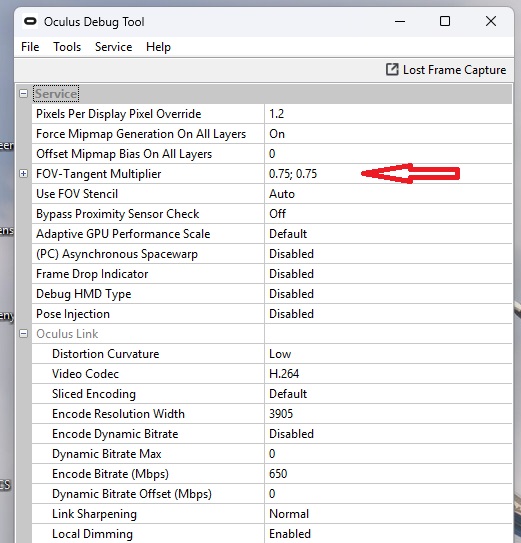This screenshot has height=543, width=521.
Task: Select 'Local Dimming' label
Action: (x=92, y=534)
